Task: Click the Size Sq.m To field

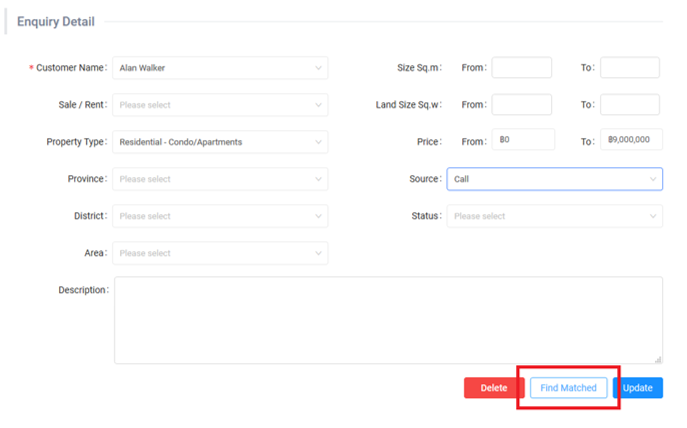Action: click(629, 68)
